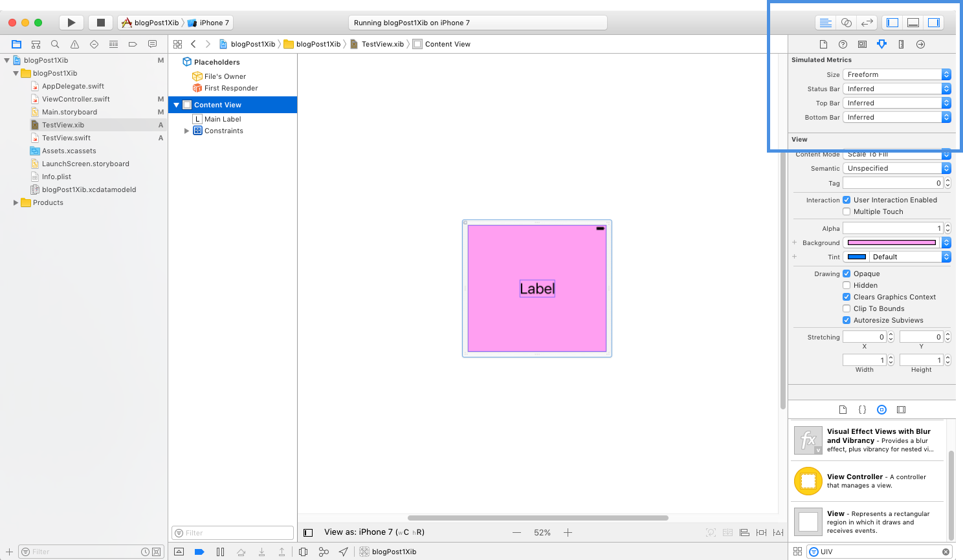Stop the running app
Viewport: 963px width, 560px height.
(100, 22)
